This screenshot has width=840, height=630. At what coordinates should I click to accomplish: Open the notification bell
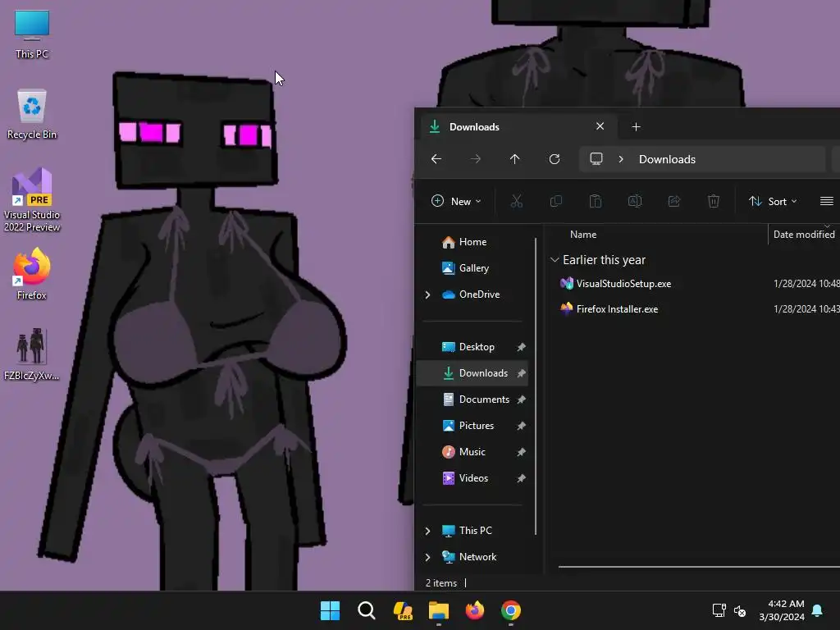(818, 610)
